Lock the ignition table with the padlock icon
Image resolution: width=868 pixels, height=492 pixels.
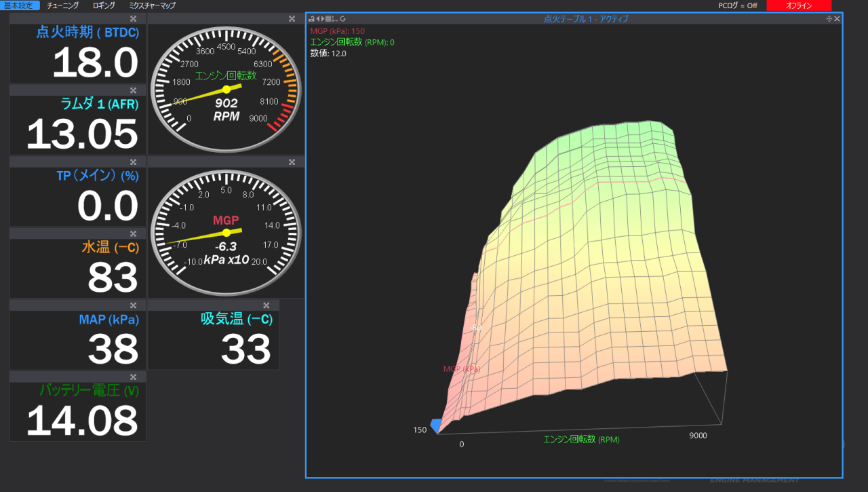point(312,19)
